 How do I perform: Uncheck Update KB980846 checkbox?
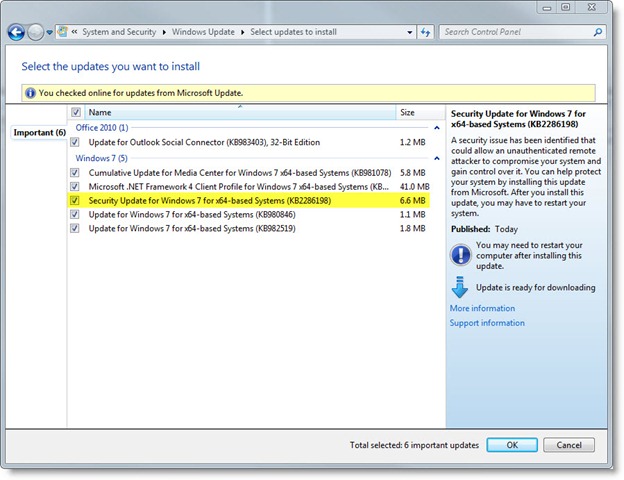coord(74,215)
